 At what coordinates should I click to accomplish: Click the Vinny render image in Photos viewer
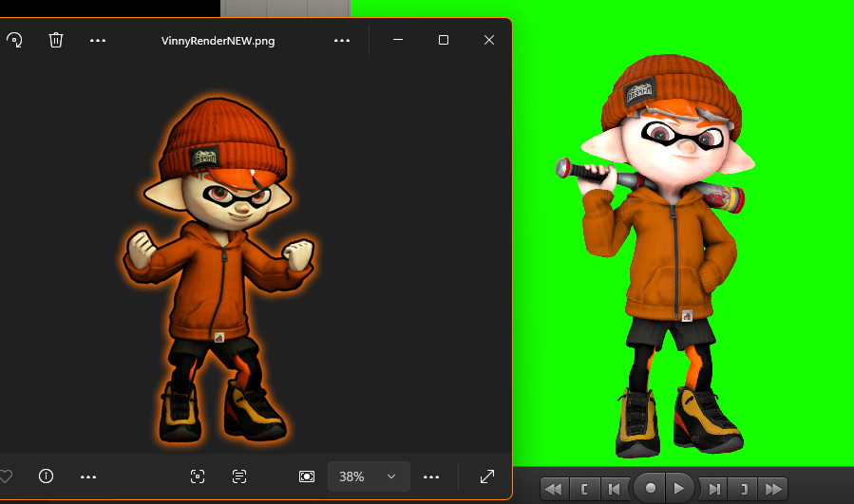point(218,270)
